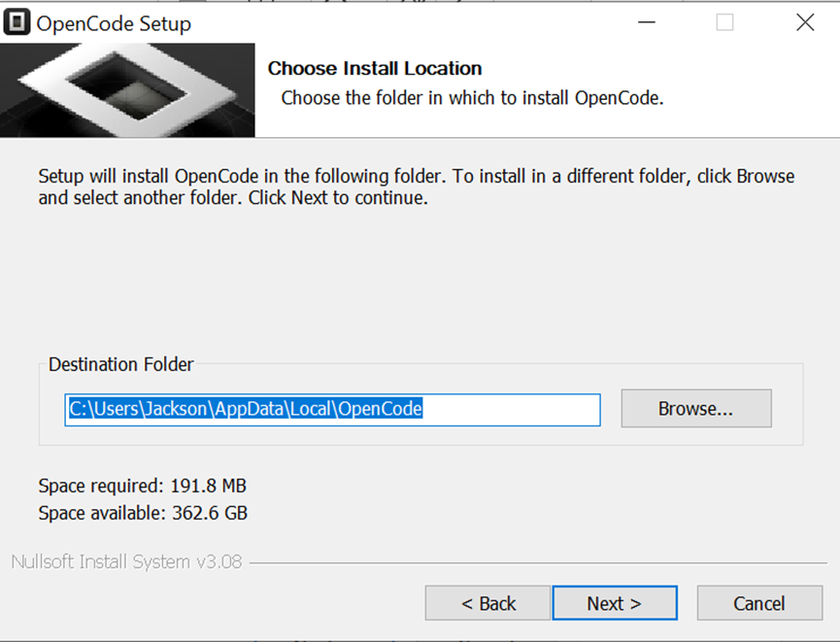
Task: Select the Destination Folder input field
Action: (x=333, y=410)
